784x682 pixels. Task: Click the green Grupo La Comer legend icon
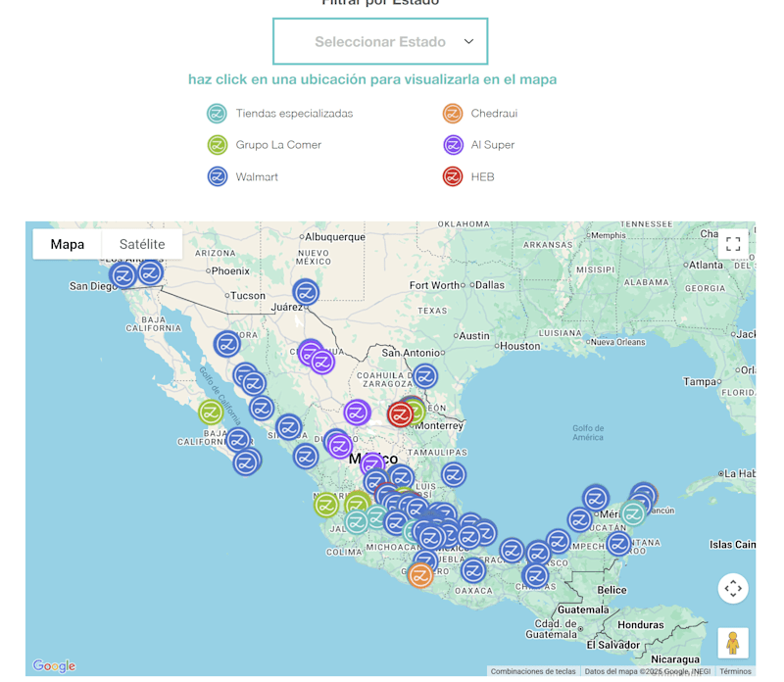point(218,145)
